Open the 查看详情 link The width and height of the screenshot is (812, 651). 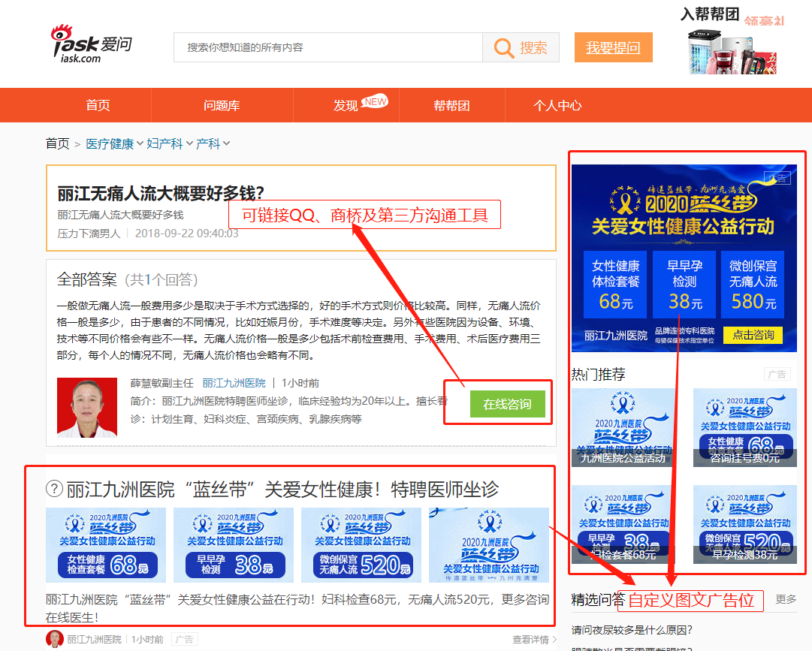coord(535,640)
